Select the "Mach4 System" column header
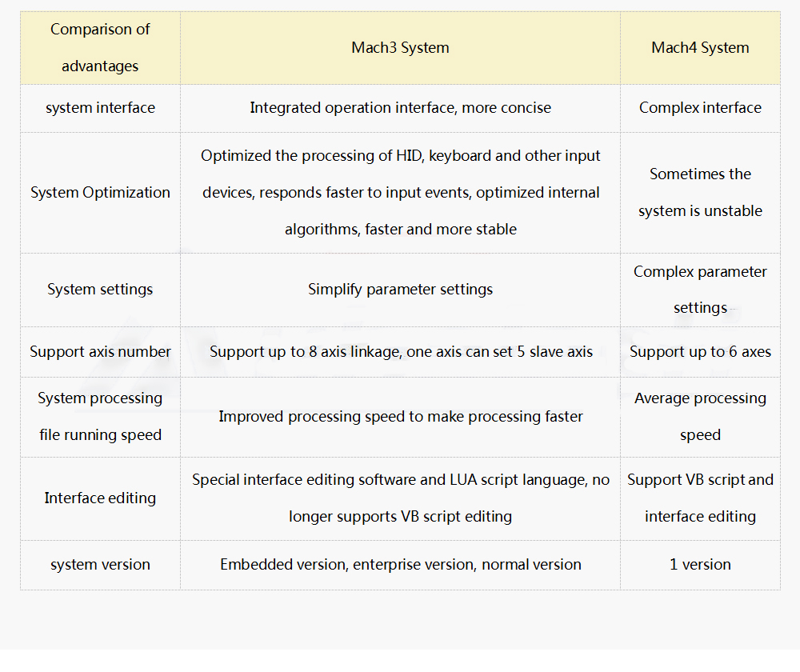This screenshot has width=800, height=672. point(700,48)
